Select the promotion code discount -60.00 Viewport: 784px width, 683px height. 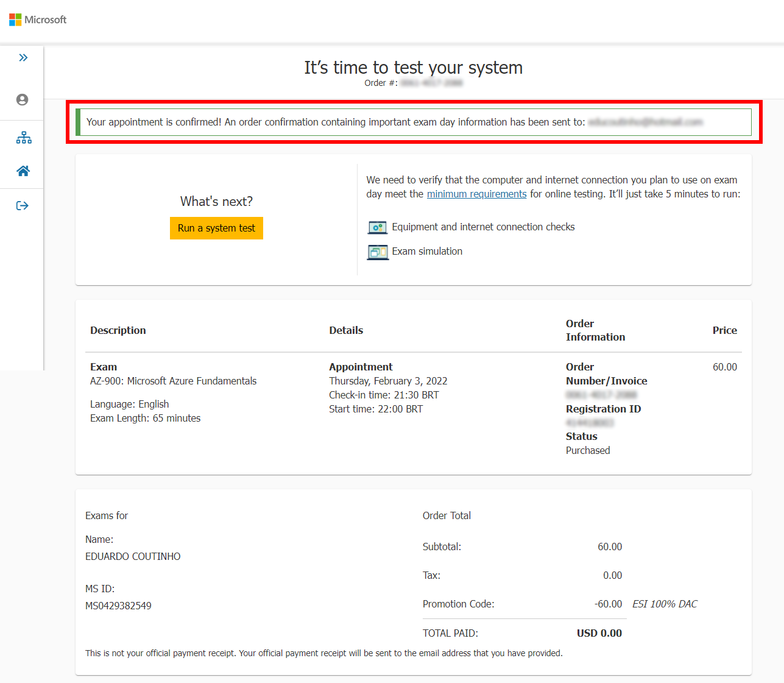point(609,604)
